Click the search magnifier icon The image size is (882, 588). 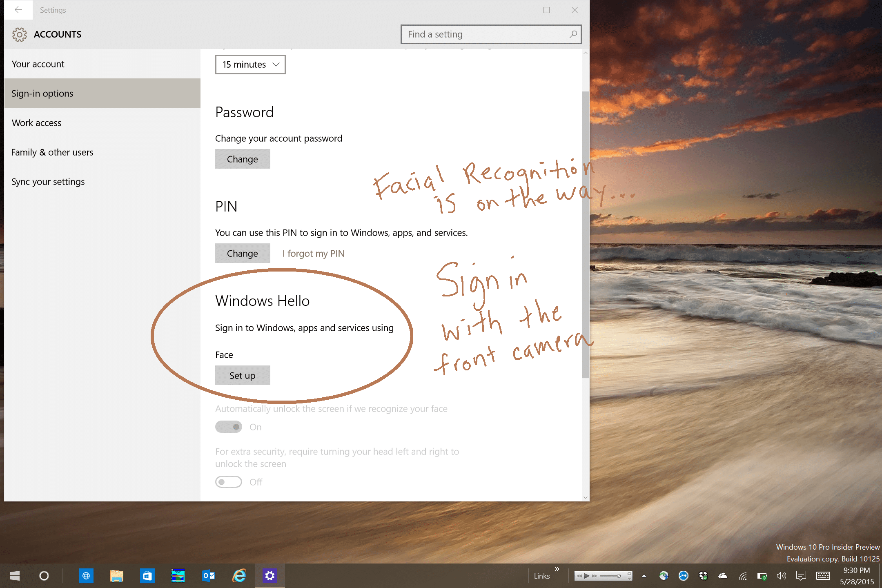pos(573,34)
